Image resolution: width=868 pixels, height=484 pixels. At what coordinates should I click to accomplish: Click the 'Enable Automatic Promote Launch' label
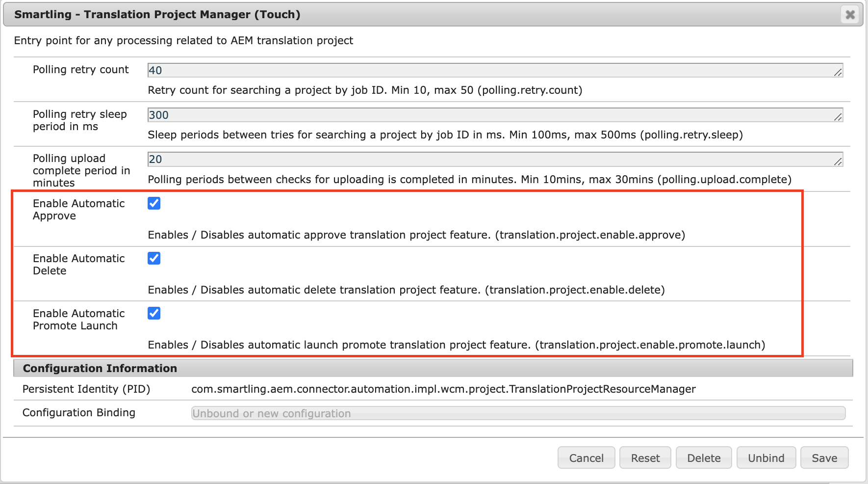(x=79, y=320)
